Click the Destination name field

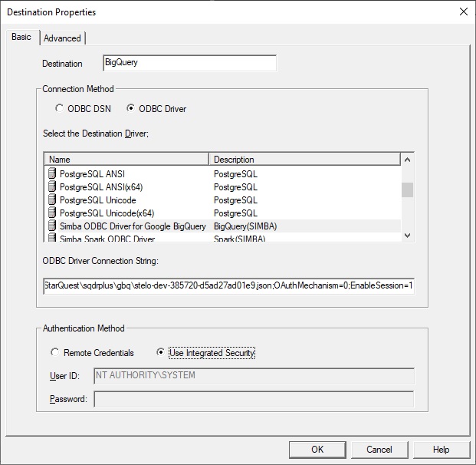tap(189, 63)
